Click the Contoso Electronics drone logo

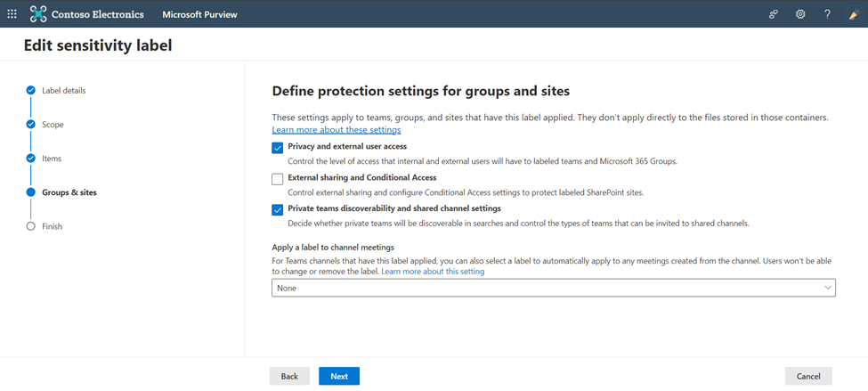(x=38, y=14)
